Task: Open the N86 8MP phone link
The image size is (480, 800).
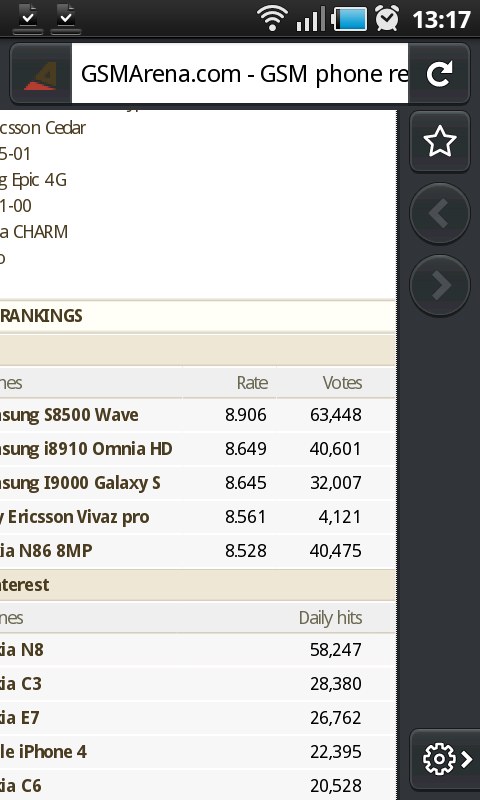Action: (46, 551)
